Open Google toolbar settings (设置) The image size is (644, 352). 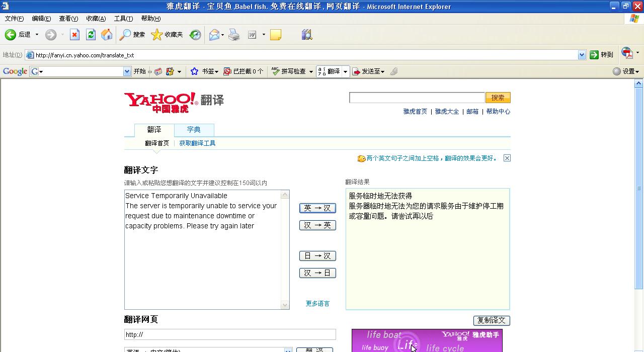coord(626,71)
